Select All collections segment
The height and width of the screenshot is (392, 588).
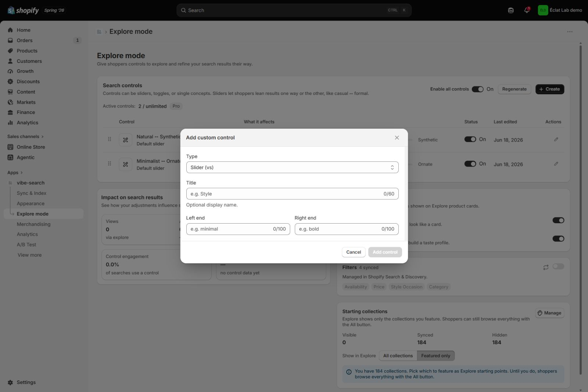click(x=398, y=356)
